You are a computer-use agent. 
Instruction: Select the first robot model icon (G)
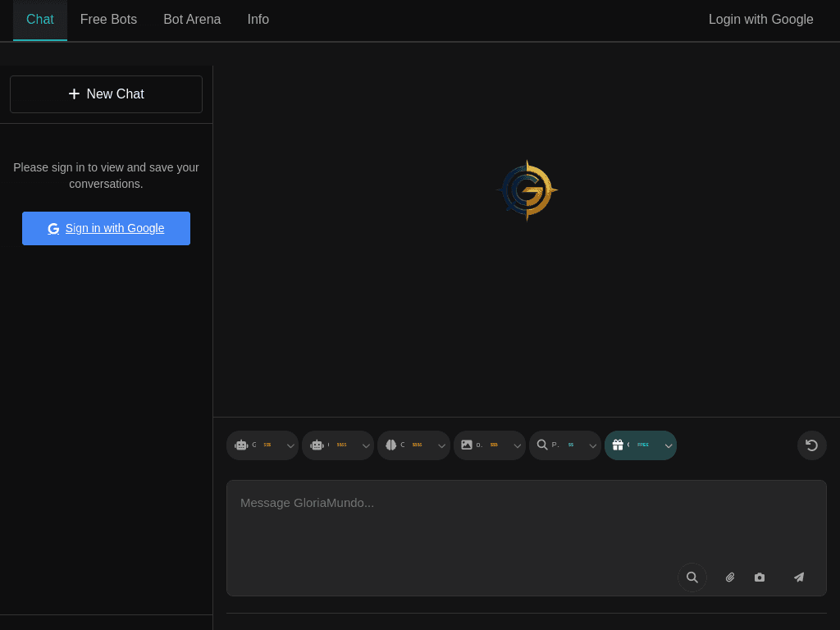(x=241, y=445)
